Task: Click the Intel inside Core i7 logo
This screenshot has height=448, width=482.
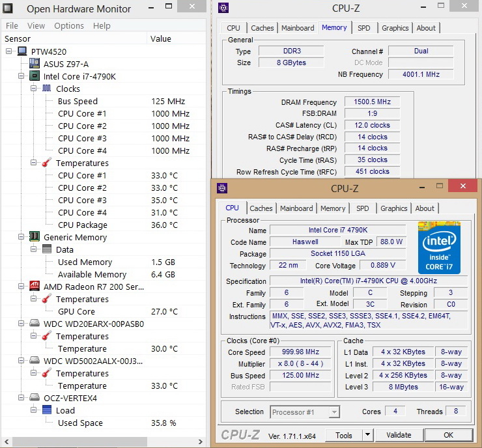Action: [439, 247]
